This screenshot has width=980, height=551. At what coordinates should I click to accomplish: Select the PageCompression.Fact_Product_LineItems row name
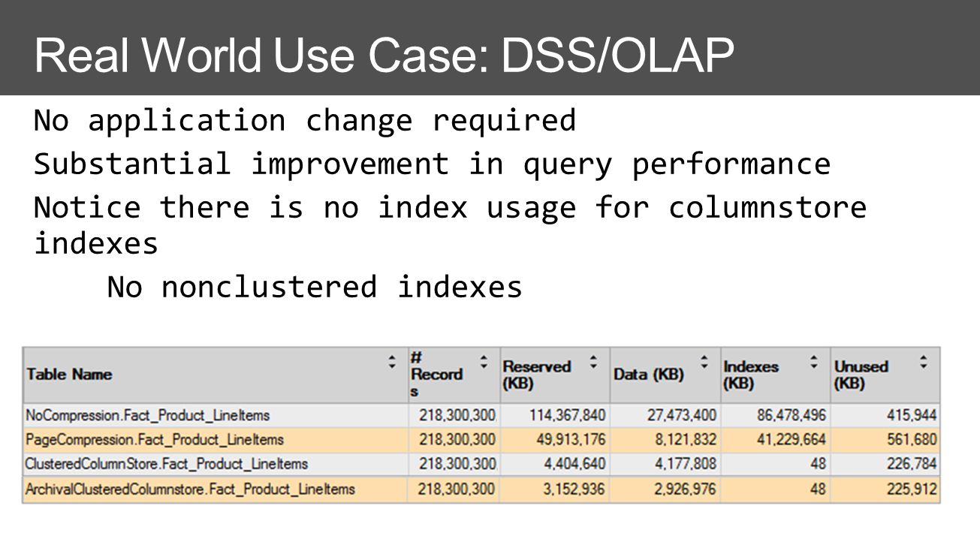coord(155,439)
